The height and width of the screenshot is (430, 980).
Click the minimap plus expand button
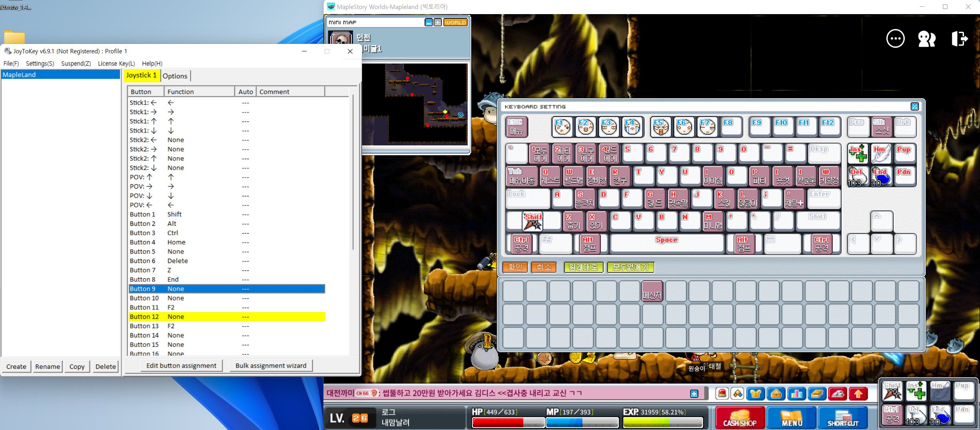[438, 22]
